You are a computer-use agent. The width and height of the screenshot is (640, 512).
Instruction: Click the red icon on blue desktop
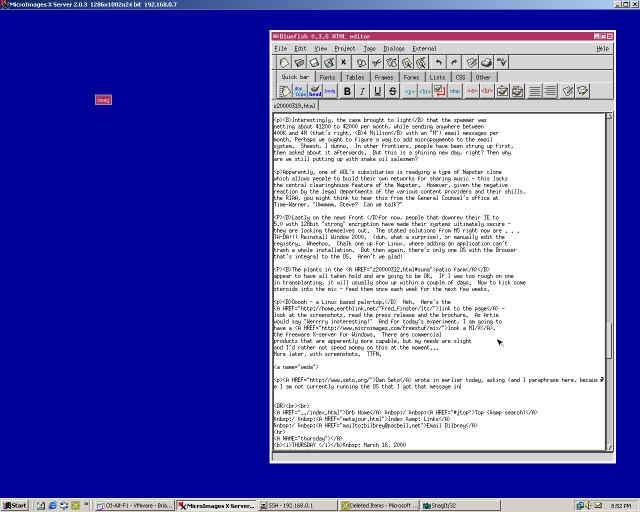click(x=103, y=99)
